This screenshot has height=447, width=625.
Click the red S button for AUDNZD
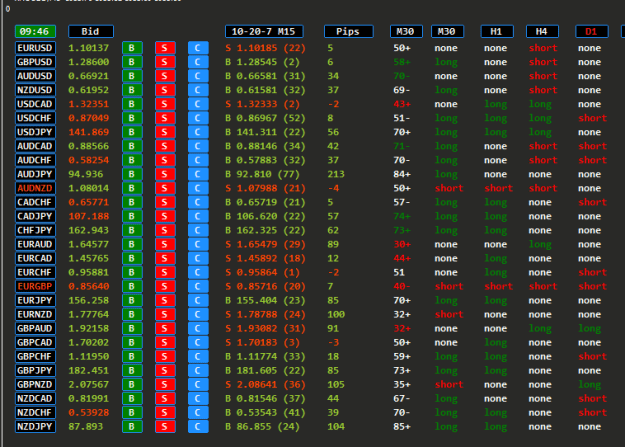coord(165,188)
